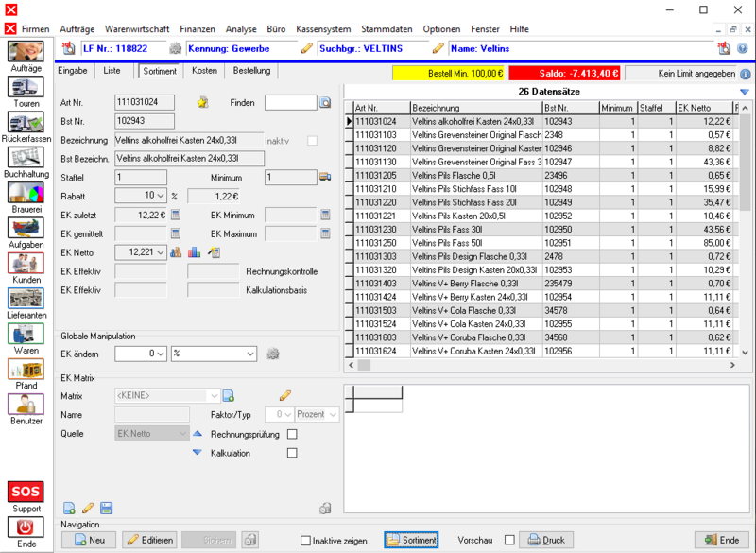
Task: Click the Editieren button
Action: [x=149, y=540]
